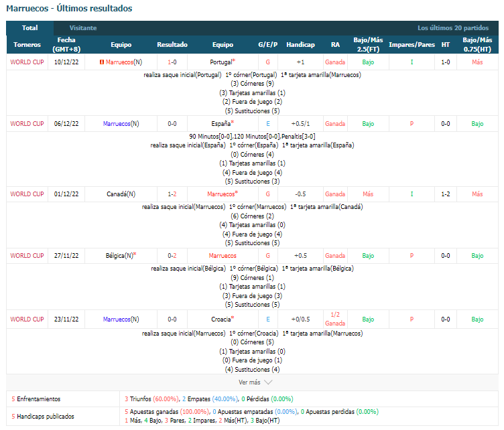The width and height of the screenshot is (504, 430).
Task: Click handicap value -0.5 in Canadá row
Action: (x=300, y=194)
